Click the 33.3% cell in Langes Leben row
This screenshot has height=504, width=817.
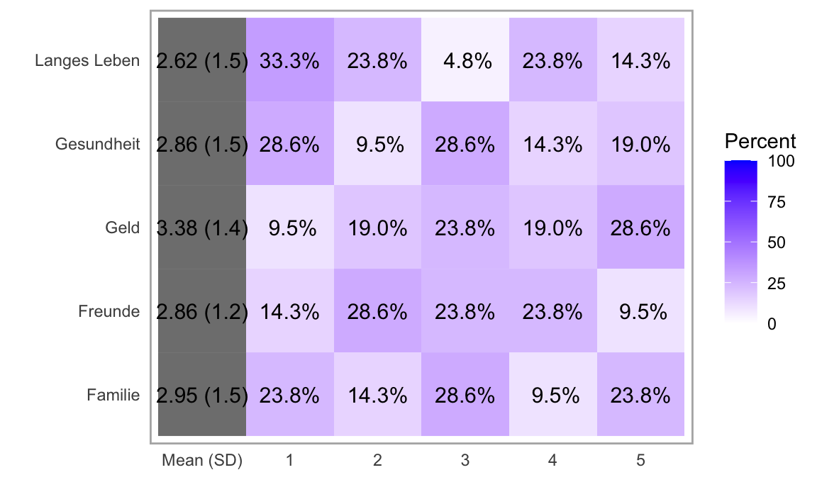pos(289,61)
